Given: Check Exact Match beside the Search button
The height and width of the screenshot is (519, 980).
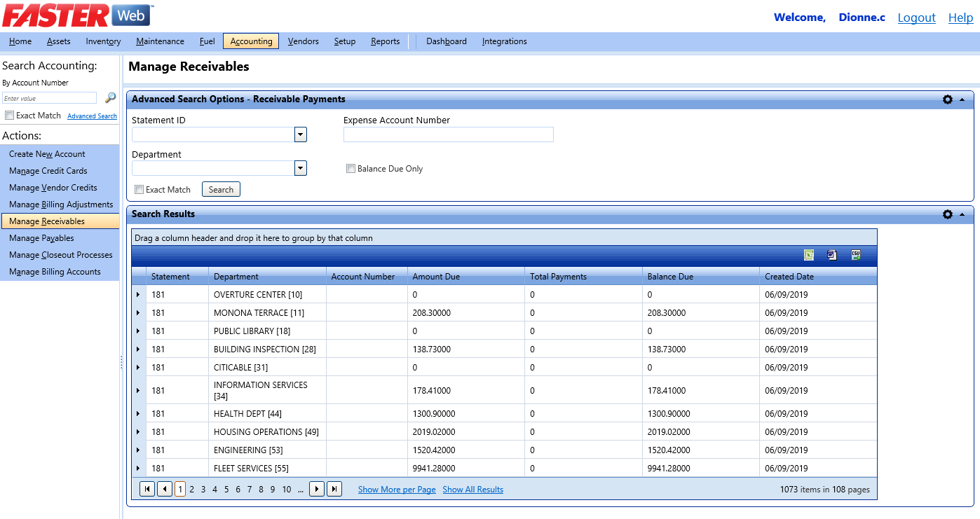Looking at the screenshot, I should [139, 190].
